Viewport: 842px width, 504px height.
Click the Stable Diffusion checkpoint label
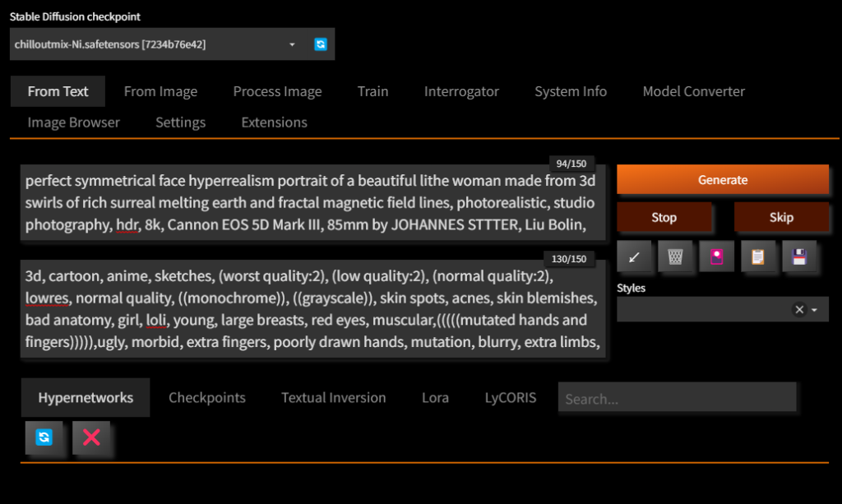(x=75, y=16)
